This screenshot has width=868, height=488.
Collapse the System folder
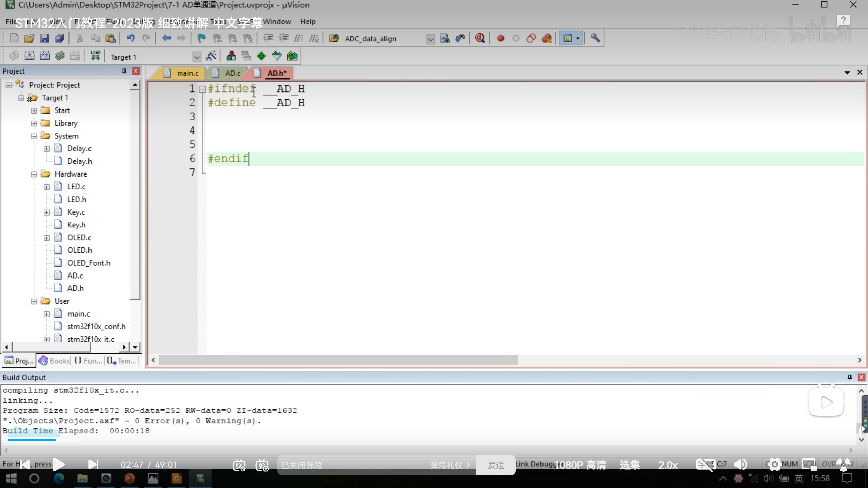coord(34,136)
